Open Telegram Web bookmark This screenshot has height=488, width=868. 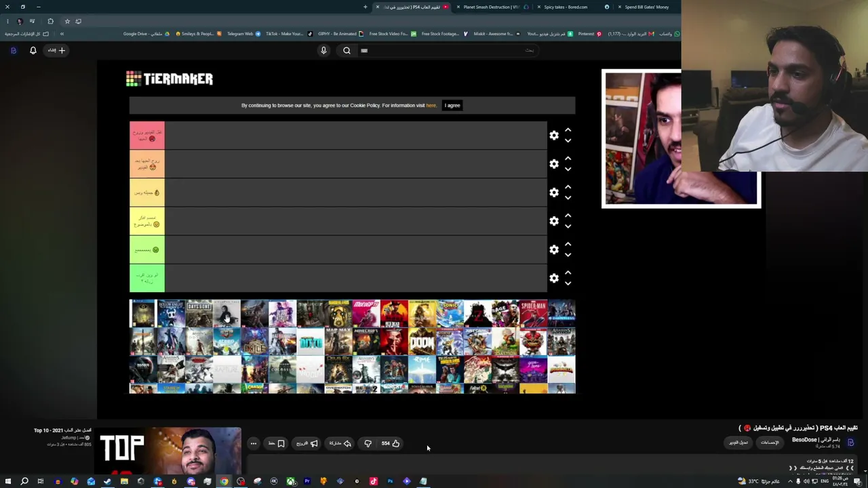(243, 34)
